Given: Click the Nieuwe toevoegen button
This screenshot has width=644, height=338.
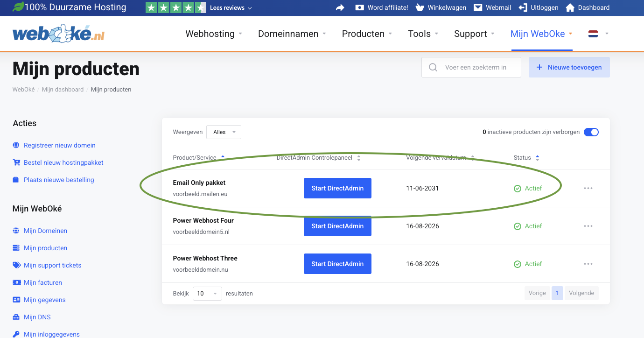Looking at the screenshot, I should tap(569, 67).
